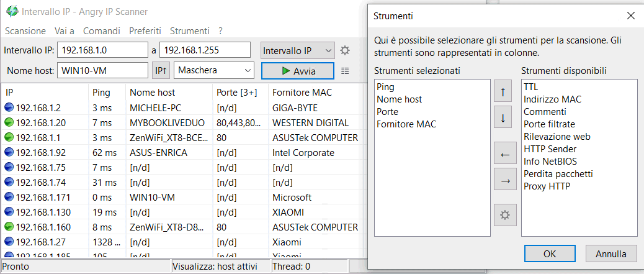Viewport: 644px width, 274px height.
Task: Sort by the Ping column header
Action: click(x=107, y=93)
